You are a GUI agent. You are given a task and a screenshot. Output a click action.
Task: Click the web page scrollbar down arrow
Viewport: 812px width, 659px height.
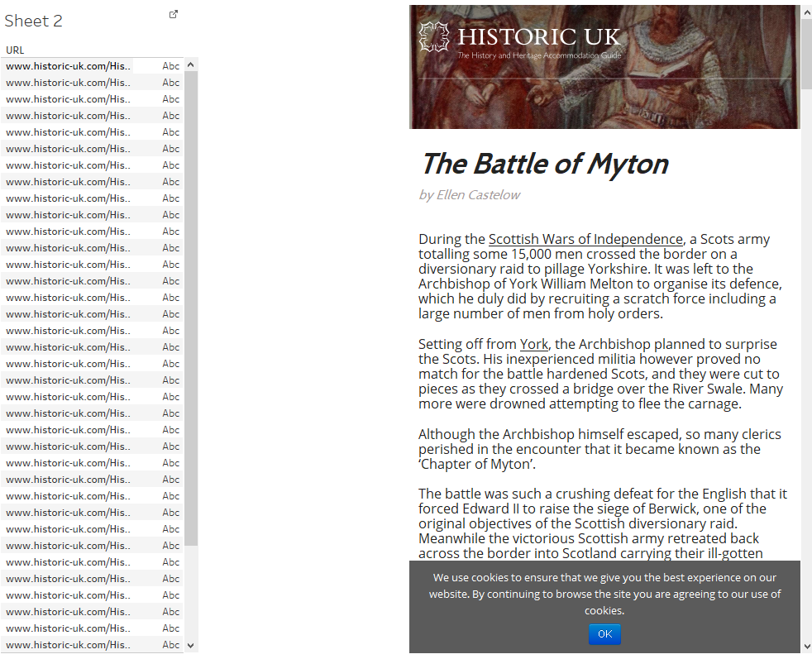(806, 647)
